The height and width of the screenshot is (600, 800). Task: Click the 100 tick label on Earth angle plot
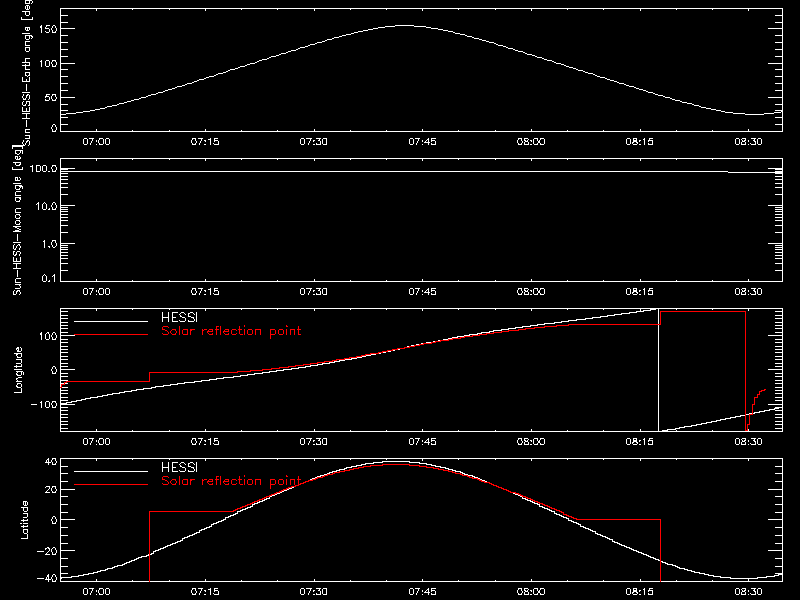tap(48, 64)
